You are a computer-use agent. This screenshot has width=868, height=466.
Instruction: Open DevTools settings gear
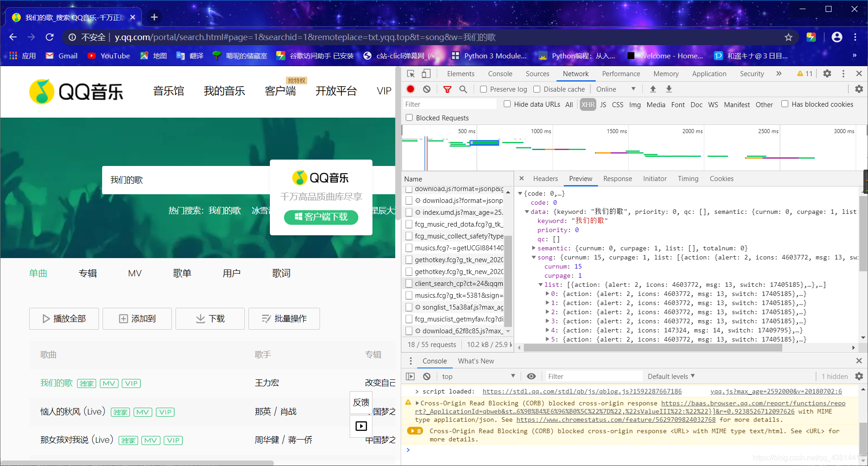pos(827,74)
